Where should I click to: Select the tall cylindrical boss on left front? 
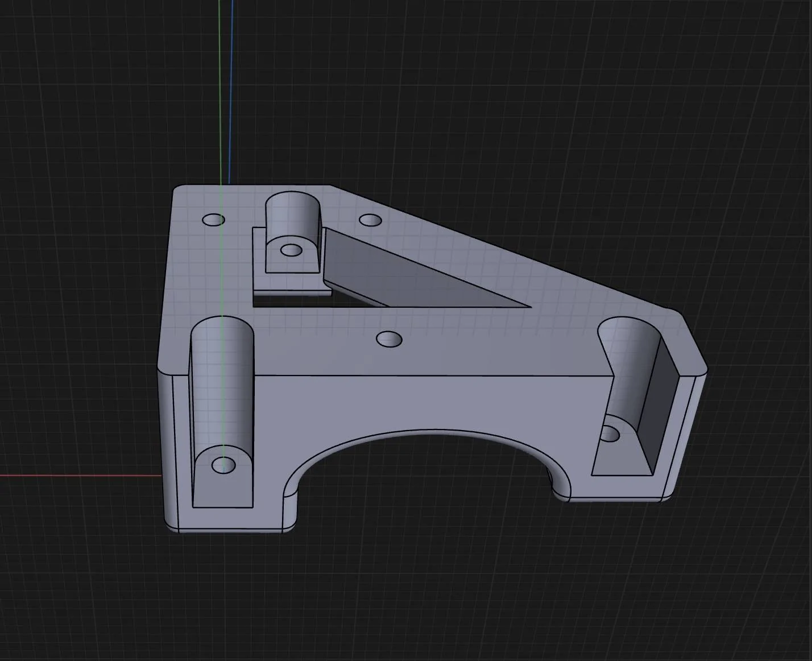pyautogui.click(x=222, y=387)
